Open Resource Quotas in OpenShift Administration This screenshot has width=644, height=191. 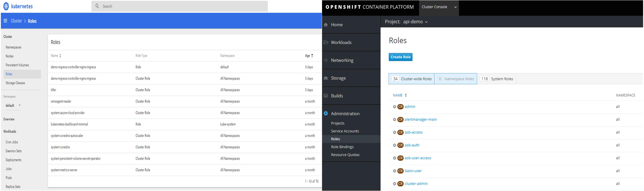345,155
